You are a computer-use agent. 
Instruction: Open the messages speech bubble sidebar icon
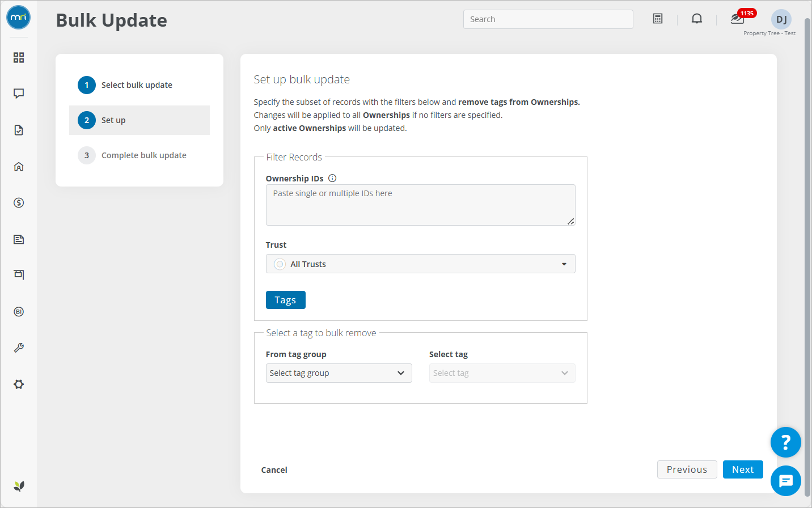(x=19, y=94)
